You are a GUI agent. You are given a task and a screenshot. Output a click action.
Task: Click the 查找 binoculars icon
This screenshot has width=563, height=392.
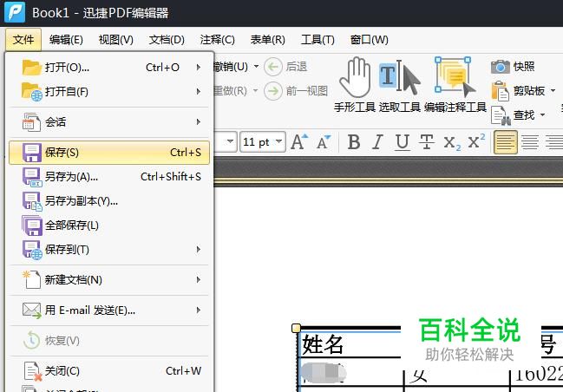point(501,115)
